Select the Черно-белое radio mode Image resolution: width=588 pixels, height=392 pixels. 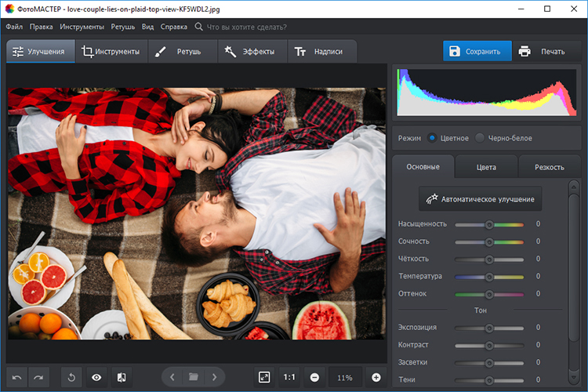tap(480, 138)
